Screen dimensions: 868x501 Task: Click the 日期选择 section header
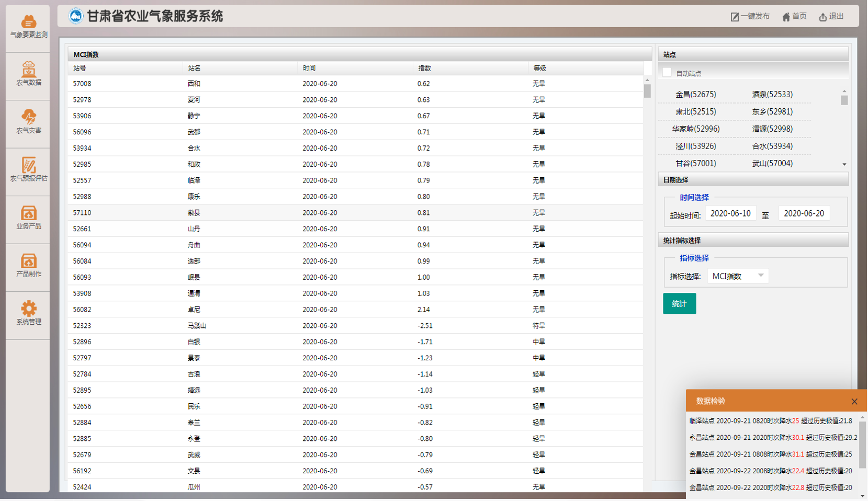753,180
